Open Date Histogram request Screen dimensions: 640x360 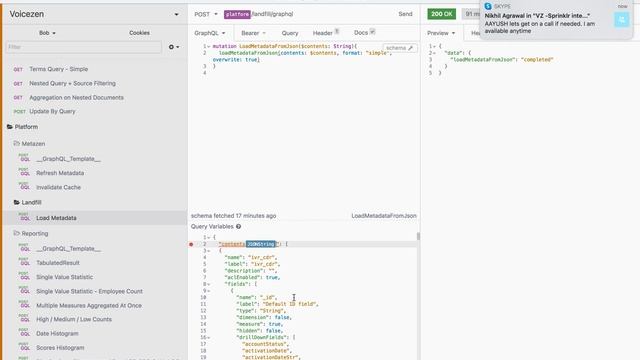57,333
